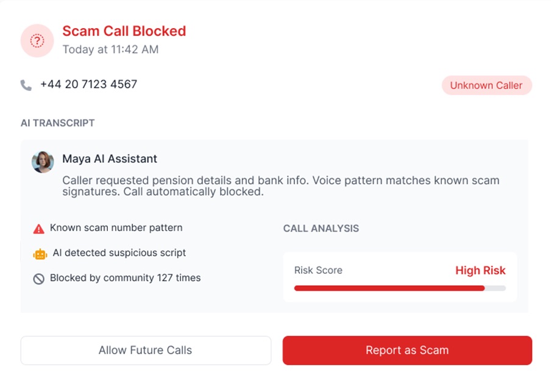Collapse Maya's transcript summary

click(x=110, y=159)
